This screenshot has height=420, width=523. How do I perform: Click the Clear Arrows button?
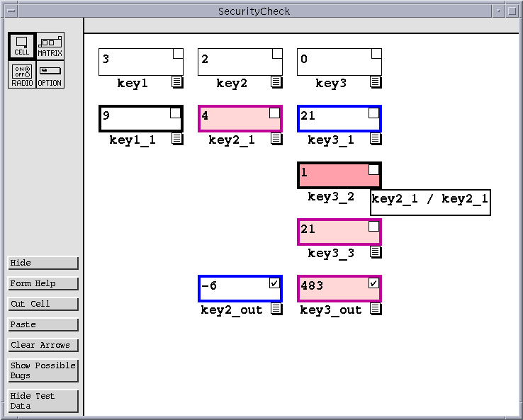tap(43, 345)
